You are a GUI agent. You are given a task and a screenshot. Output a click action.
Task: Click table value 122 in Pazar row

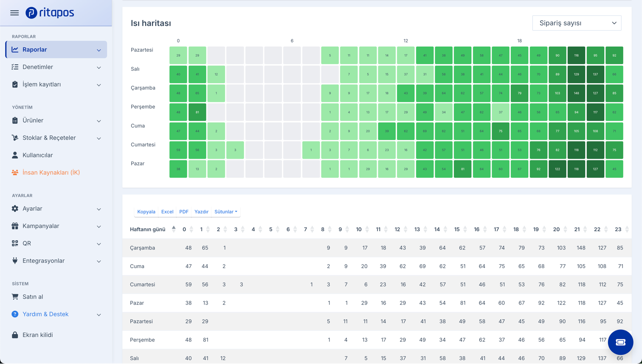tap(561, 303)
